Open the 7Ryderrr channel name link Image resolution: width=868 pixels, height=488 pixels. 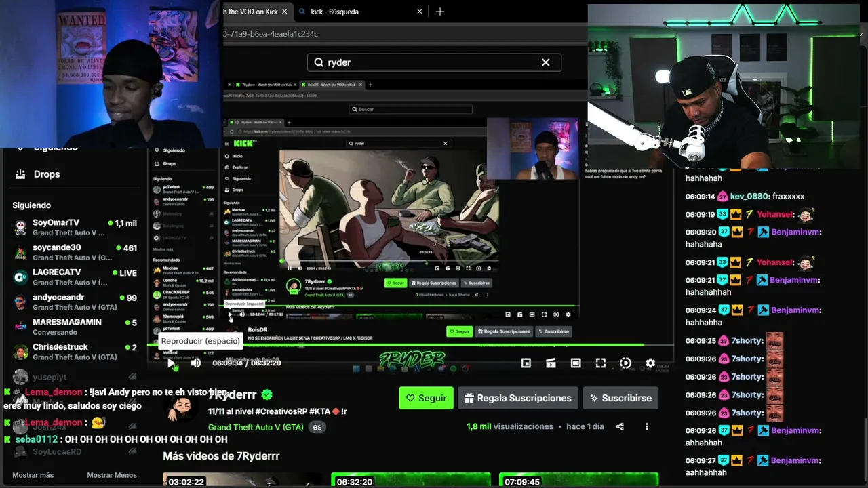coord(233,394)
